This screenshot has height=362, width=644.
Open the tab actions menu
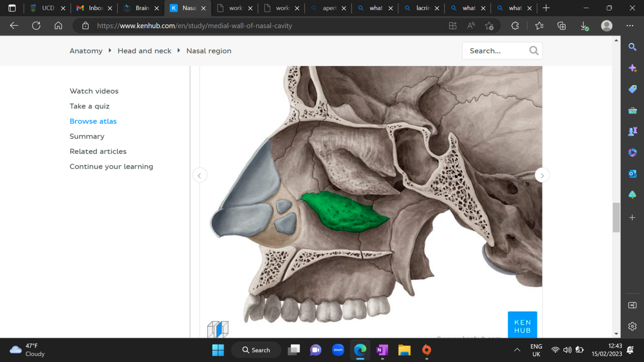[x=12, y=8]
